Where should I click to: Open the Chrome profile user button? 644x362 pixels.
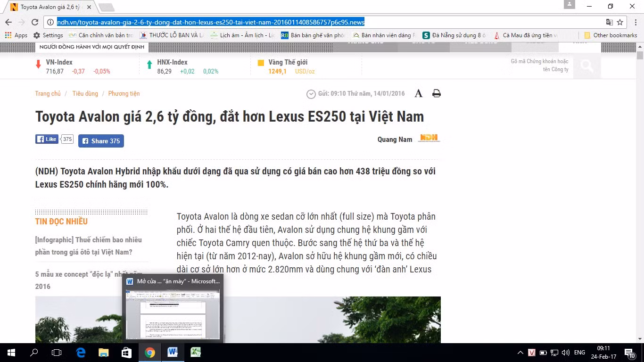[570, 4]
